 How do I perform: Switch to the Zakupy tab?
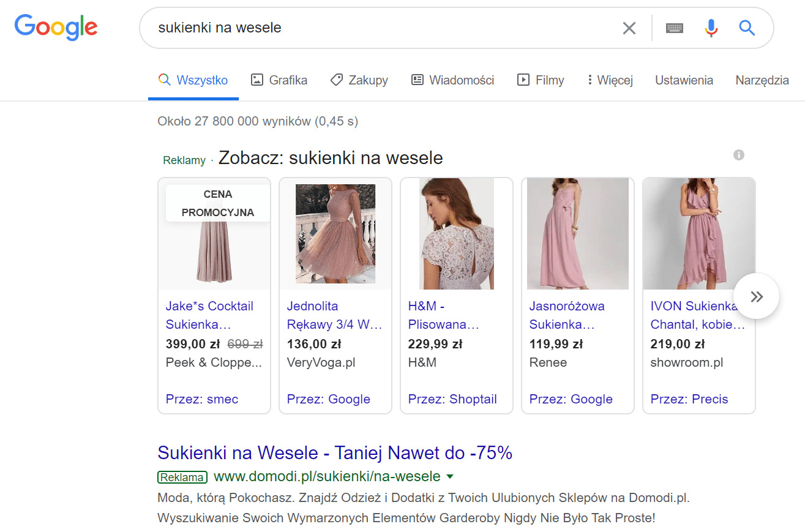click(x=359, y=80)
